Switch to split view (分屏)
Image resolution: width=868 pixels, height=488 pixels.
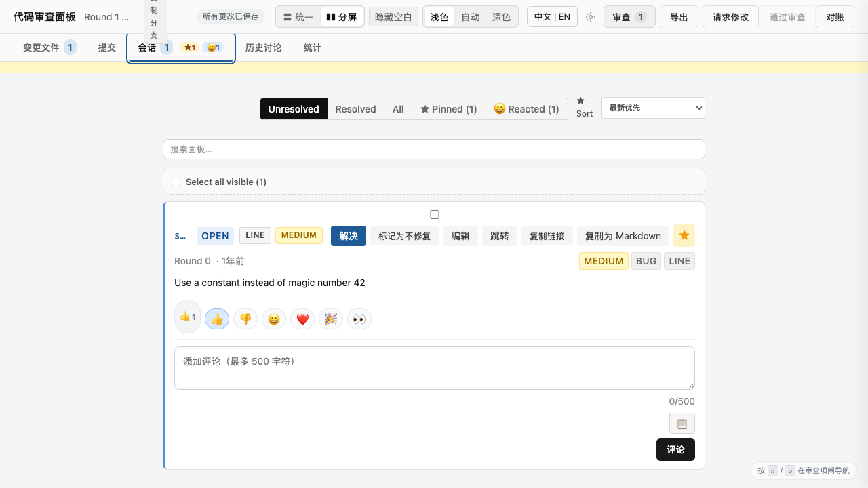(x=342, y=17)
